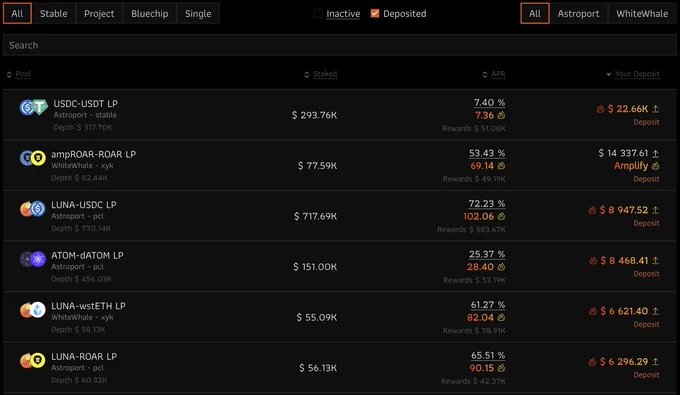The image size is (680, 395).
Task: Click withdraw arrow icon beside $ 8 468.41
Action: pos(656,261)
